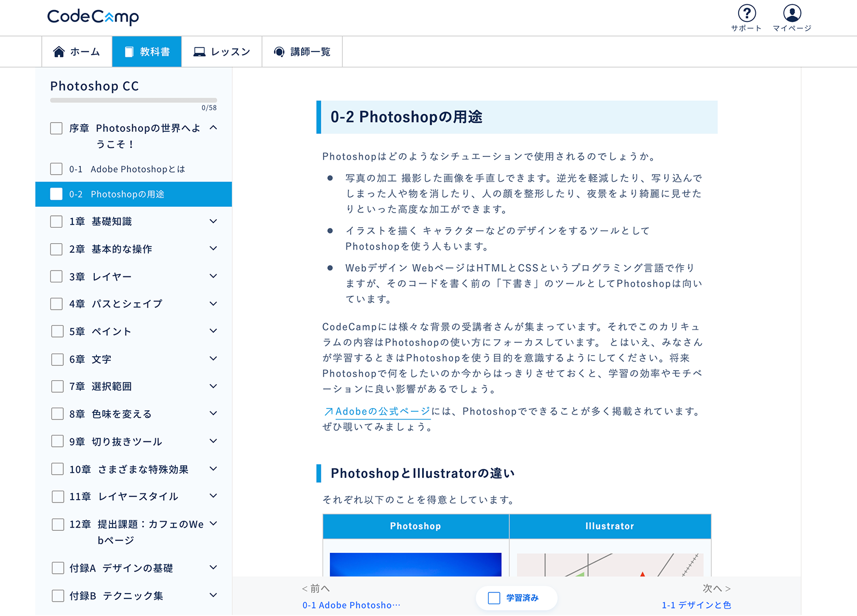
Task: Open the 0-1 Adobe Photoshopとは sidebar lesson
Action: pos(127,169)
